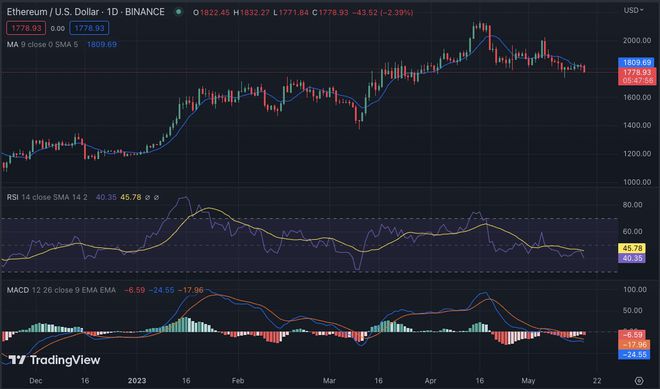
Task: Click the close price C1778.93 value
Action: (x=330, y=13)
